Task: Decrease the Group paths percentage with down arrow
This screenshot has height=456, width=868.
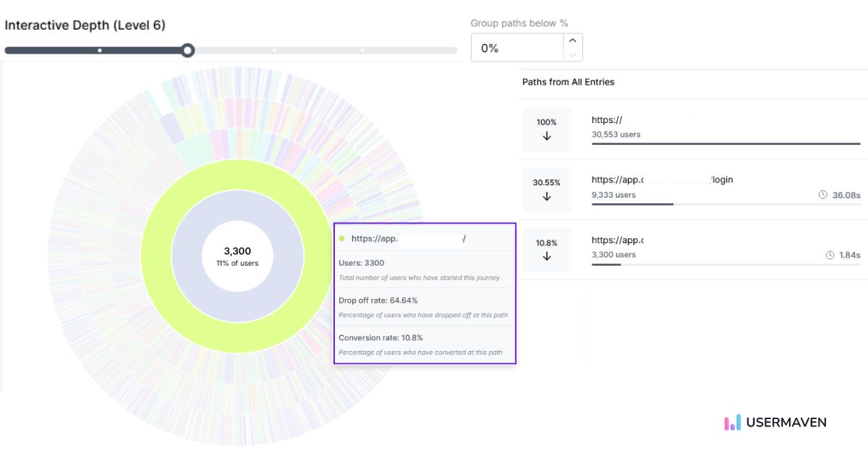Action: [x=572, y=55]
